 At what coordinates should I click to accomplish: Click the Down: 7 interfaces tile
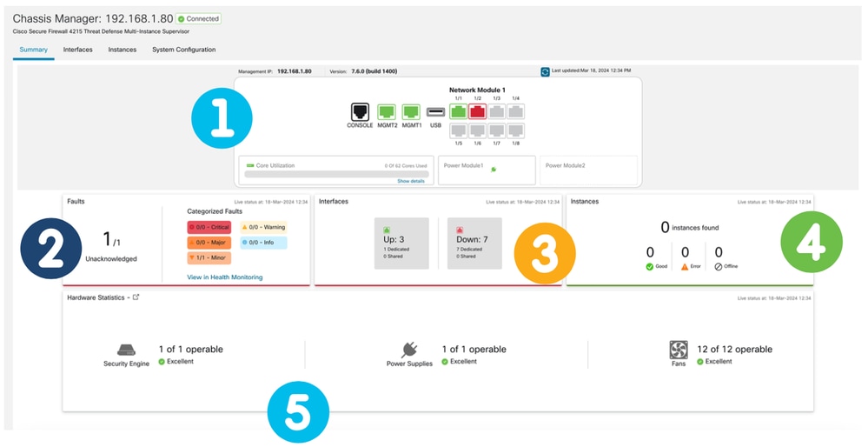tap(474, 244)
